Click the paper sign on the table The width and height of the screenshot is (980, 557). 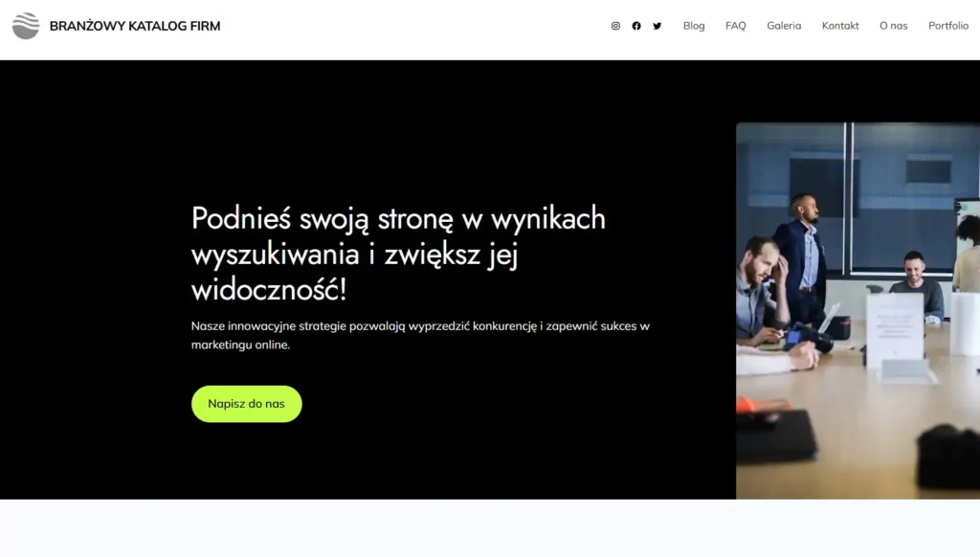click(895, 330)
